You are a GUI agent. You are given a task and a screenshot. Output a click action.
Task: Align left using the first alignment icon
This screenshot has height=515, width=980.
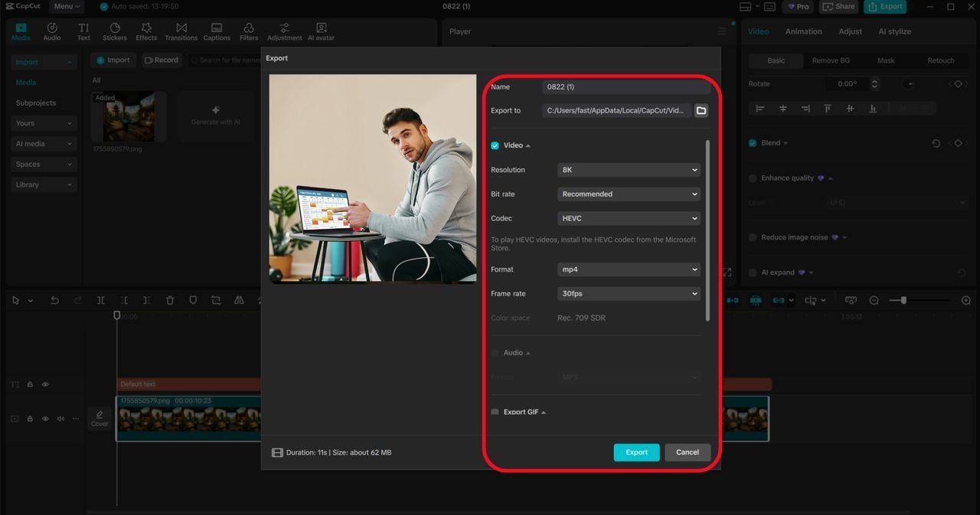pos(760,109)
